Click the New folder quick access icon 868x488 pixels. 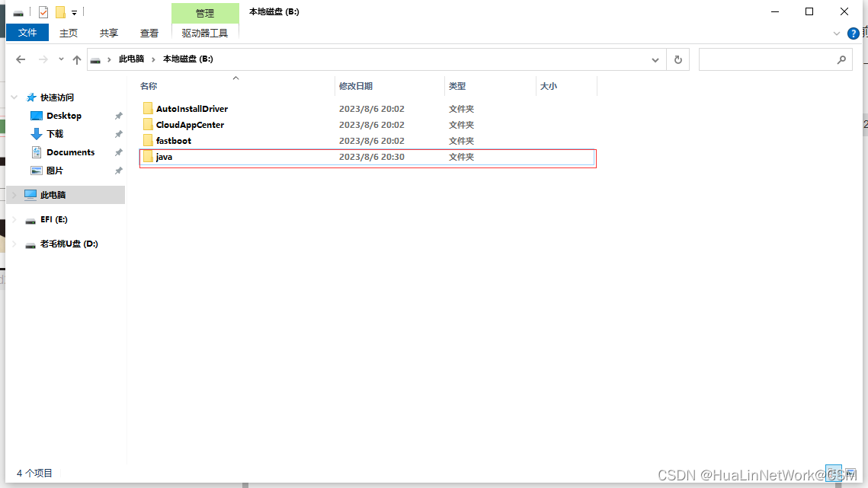click(60, 11)
